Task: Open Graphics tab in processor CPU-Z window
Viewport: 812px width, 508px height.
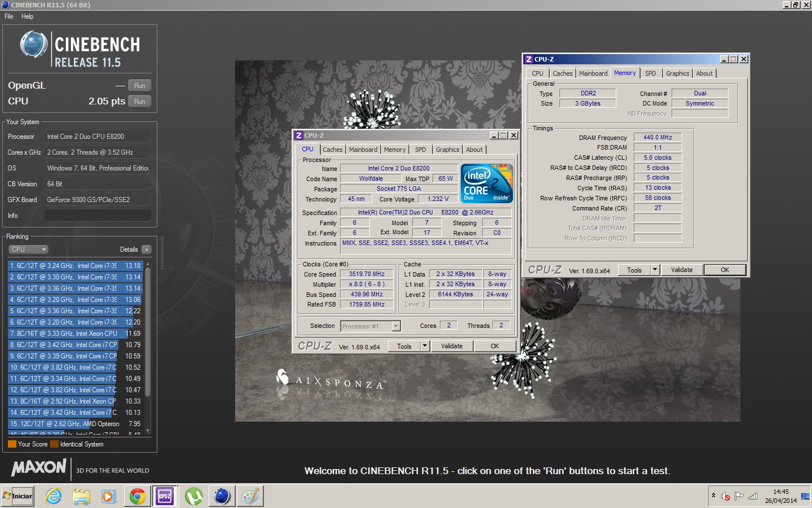Action: click(448, 150)
